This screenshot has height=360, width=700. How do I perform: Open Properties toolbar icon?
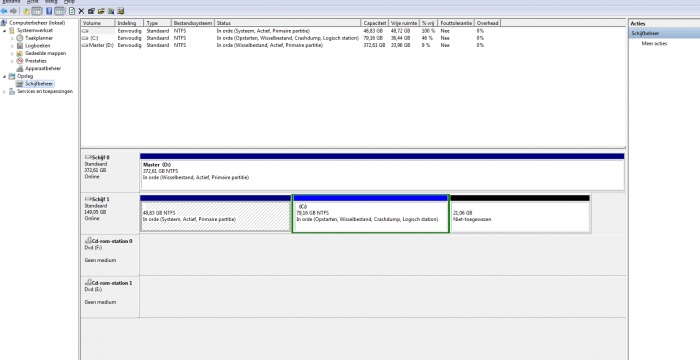coord(91,11)
